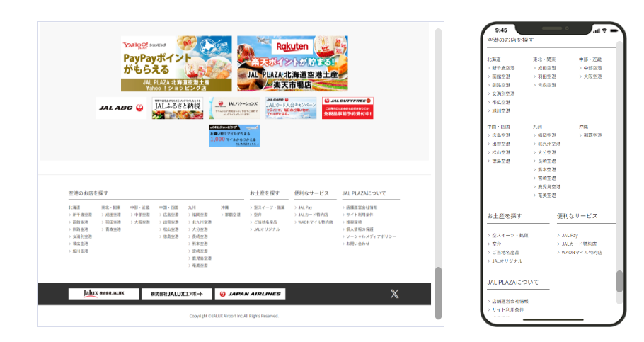This screenshot has height=342, width=644.
Task: Open the Rakuten Ichiba store banner
Action: point(292,63)
